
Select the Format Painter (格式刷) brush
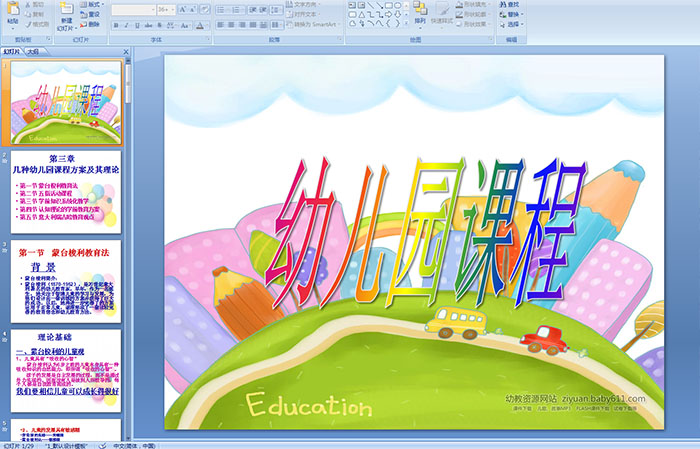[x=37, y=25]
